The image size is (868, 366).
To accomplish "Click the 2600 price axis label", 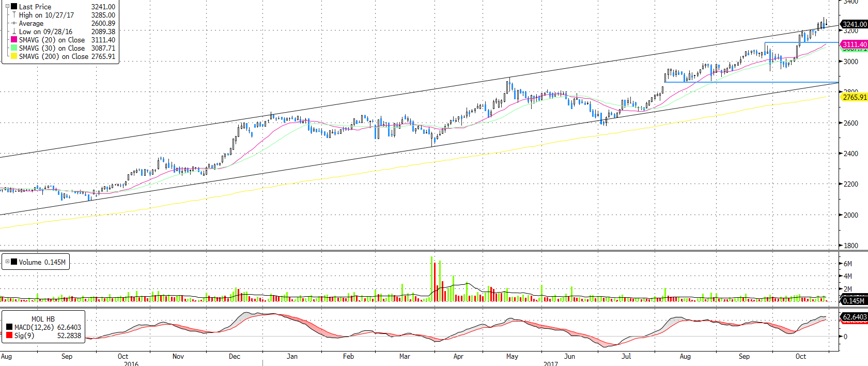I will [851, 123].
